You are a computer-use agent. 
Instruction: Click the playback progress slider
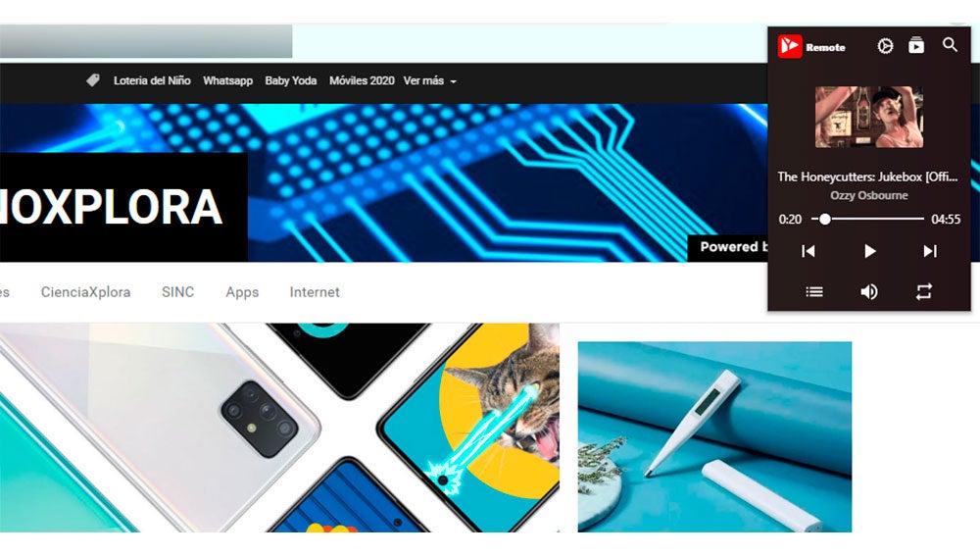coord(867,219)
